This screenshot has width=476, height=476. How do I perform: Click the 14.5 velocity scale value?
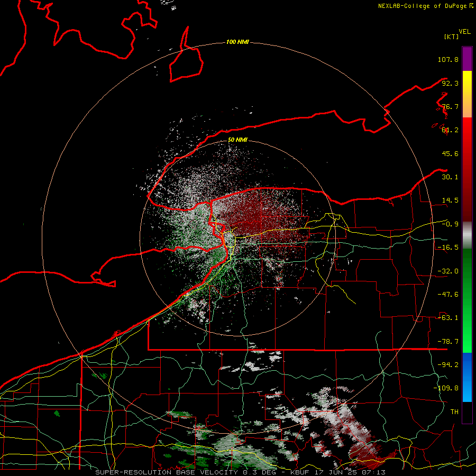pyautogui.click(x=450, y=200)
